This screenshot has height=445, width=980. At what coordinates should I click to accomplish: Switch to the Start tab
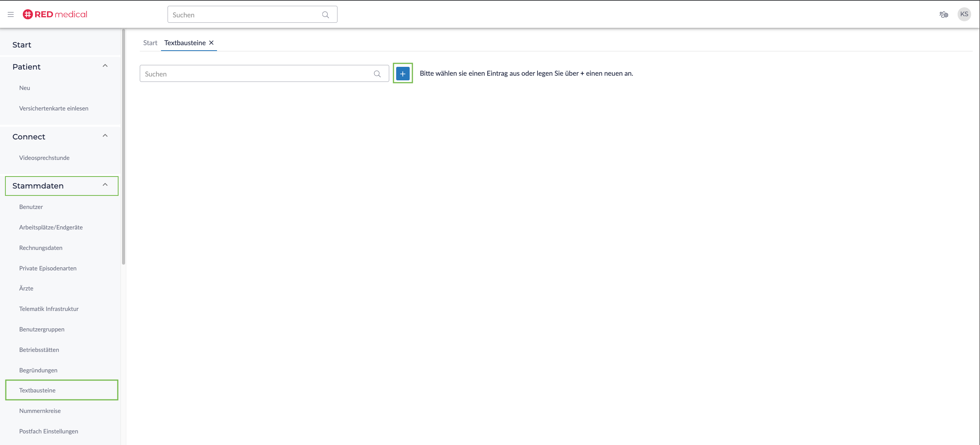150,43
